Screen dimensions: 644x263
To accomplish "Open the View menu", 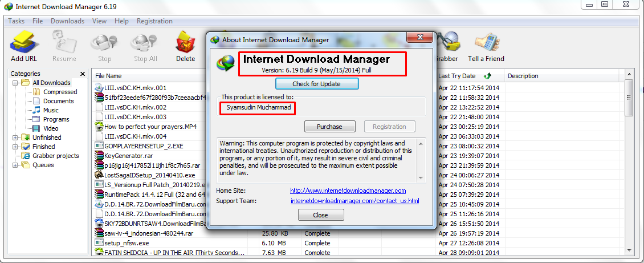I will [99, 21].
